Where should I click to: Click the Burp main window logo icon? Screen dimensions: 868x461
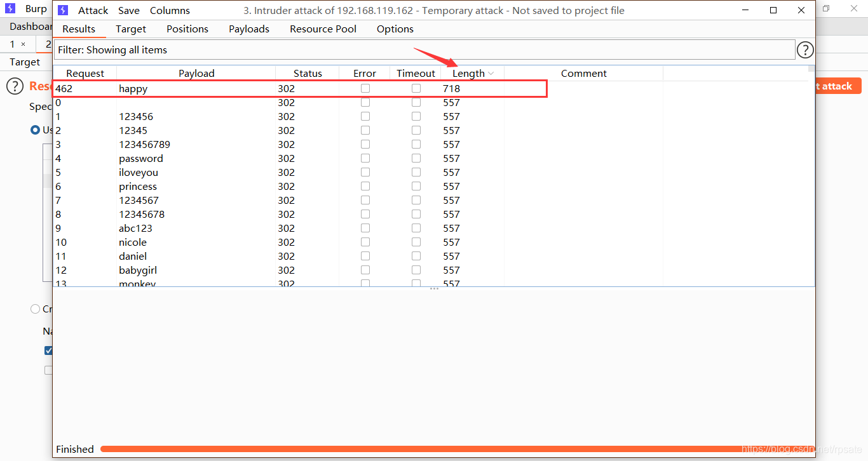click(x=10, y=9)
